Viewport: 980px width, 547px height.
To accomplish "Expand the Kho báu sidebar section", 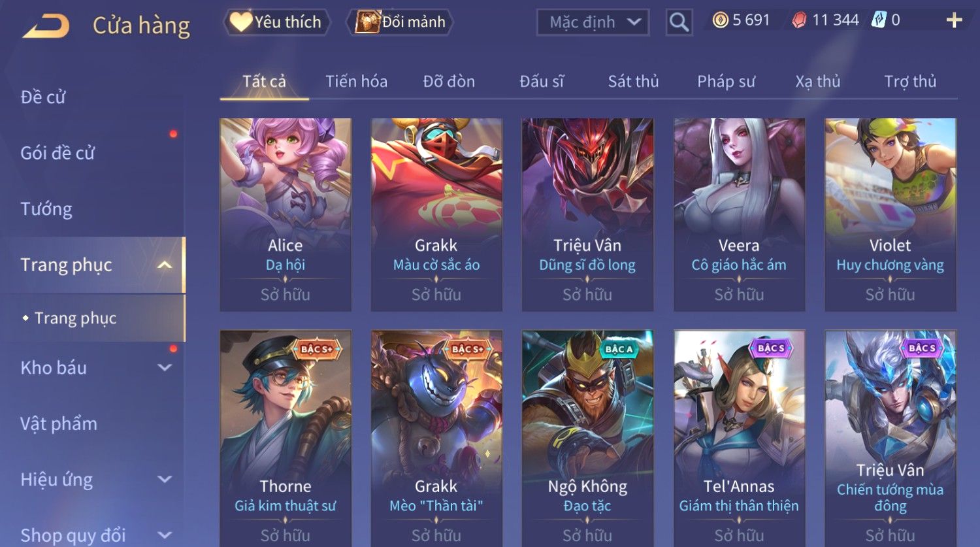I will click(165, 367).
